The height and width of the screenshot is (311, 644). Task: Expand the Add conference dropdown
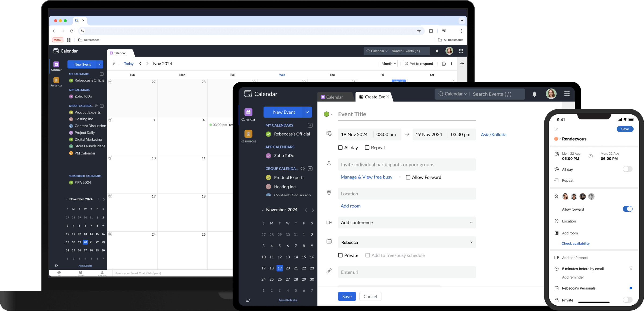pyautogui.click(x=407, y=222)
